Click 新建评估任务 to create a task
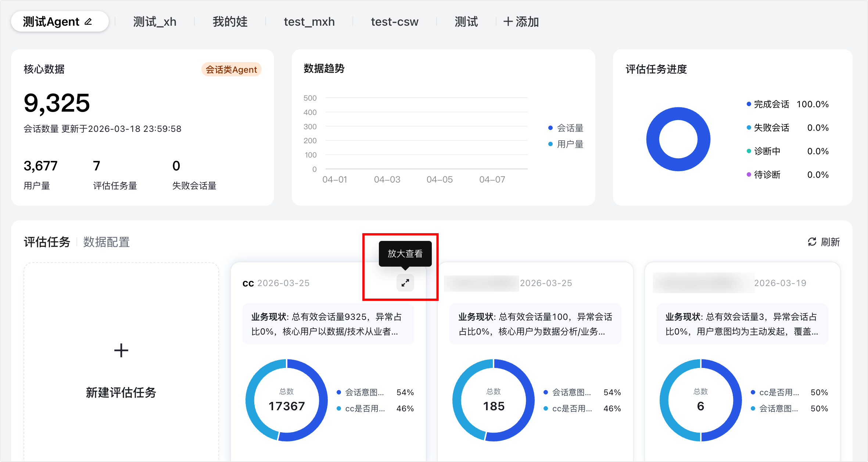Viewport: 868px width, 462px height. click(x=121, y=392)
